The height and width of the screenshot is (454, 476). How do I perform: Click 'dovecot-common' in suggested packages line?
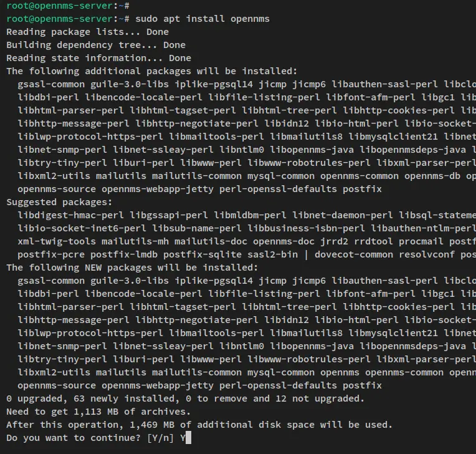coord(354,254)
